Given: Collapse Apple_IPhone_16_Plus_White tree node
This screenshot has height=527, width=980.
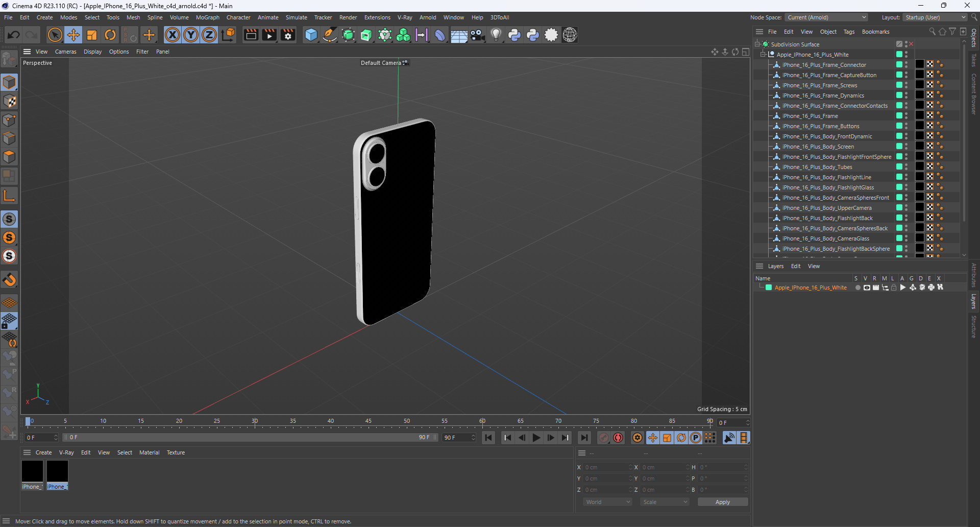Looking at the screenshot, I should click(764, 55).
